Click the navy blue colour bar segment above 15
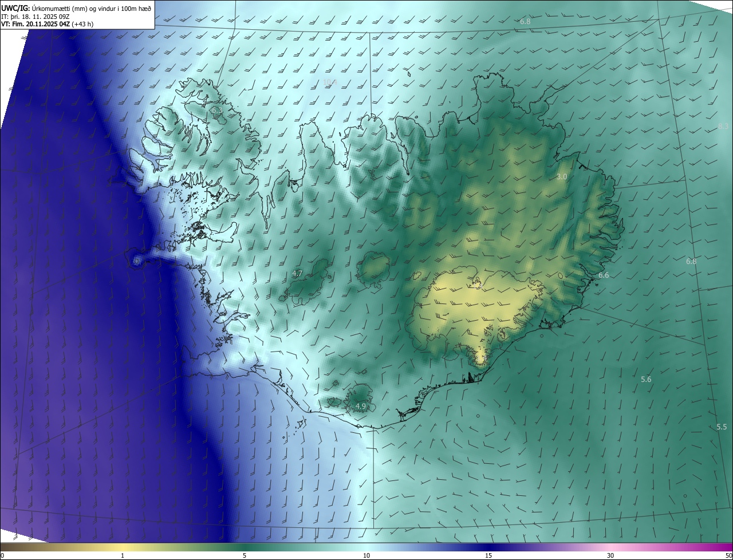 (x=488, y=547)
